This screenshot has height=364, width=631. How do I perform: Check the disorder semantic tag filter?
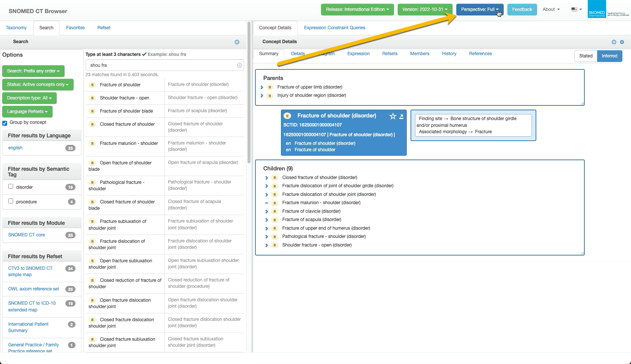[x=11, y=187]
